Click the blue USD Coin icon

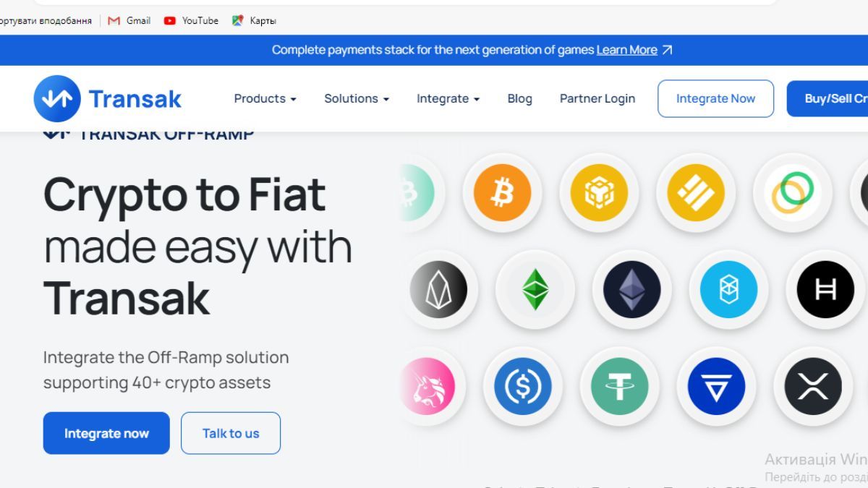point(523,386)
